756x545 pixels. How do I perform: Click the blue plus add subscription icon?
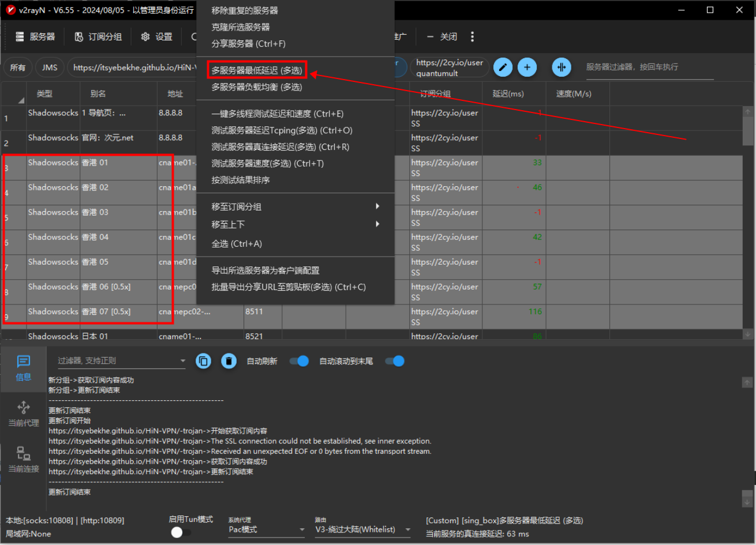click(x=527, y=67)
